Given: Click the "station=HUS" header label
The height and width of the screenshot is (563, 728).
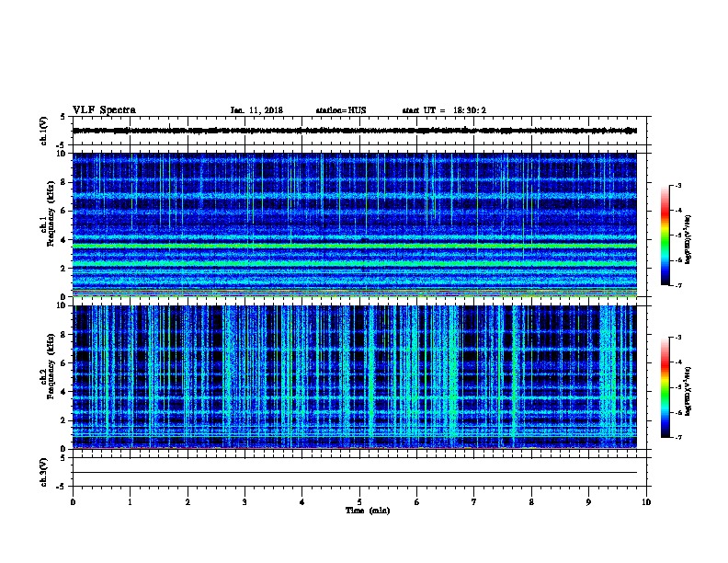Looking at the screenshot, I should [341, 110].
